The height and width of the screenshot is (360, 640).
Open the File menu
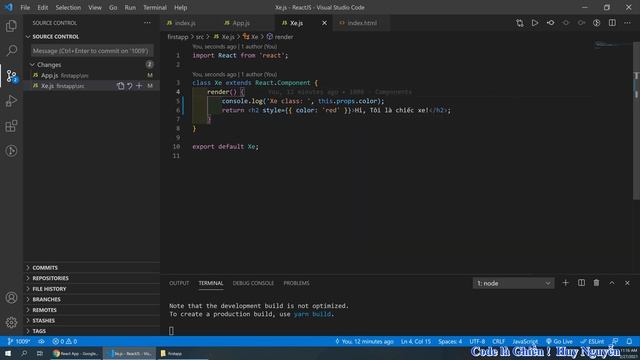pyautogui.click(x=25, y=7)
